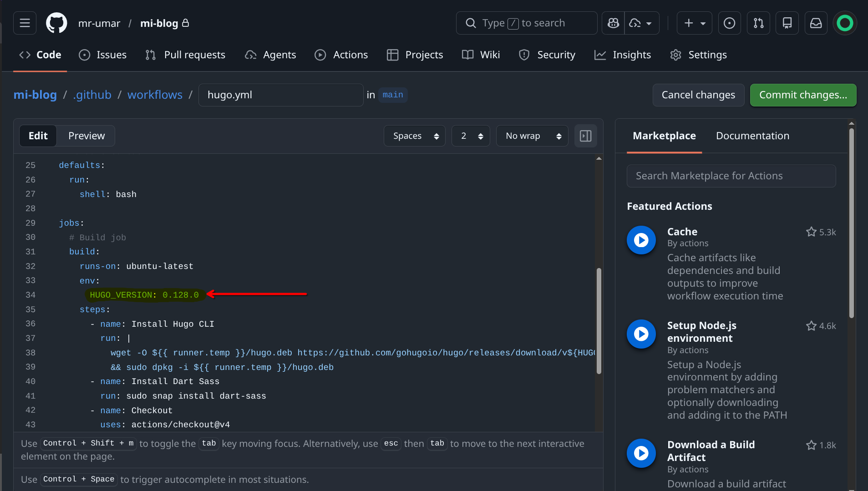Navigate to .github folder breadcrumb

(x=92, y=95)
